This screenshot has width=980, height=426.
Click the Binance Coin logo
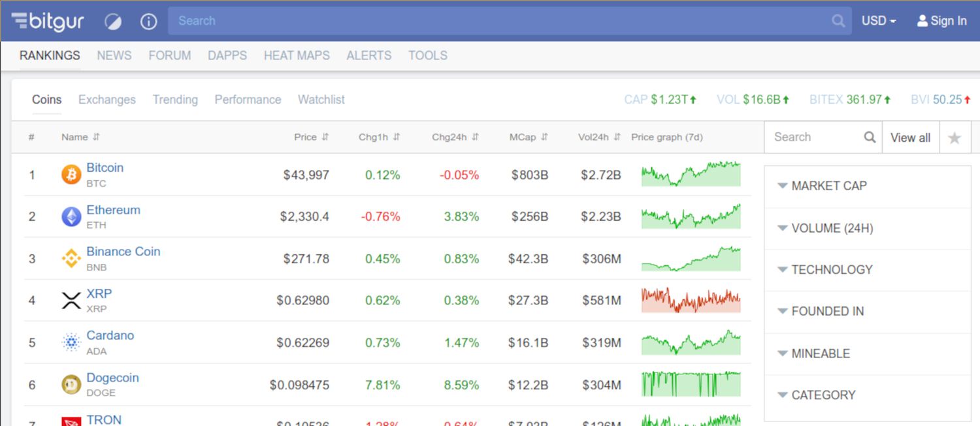click(x=71, y=259)
